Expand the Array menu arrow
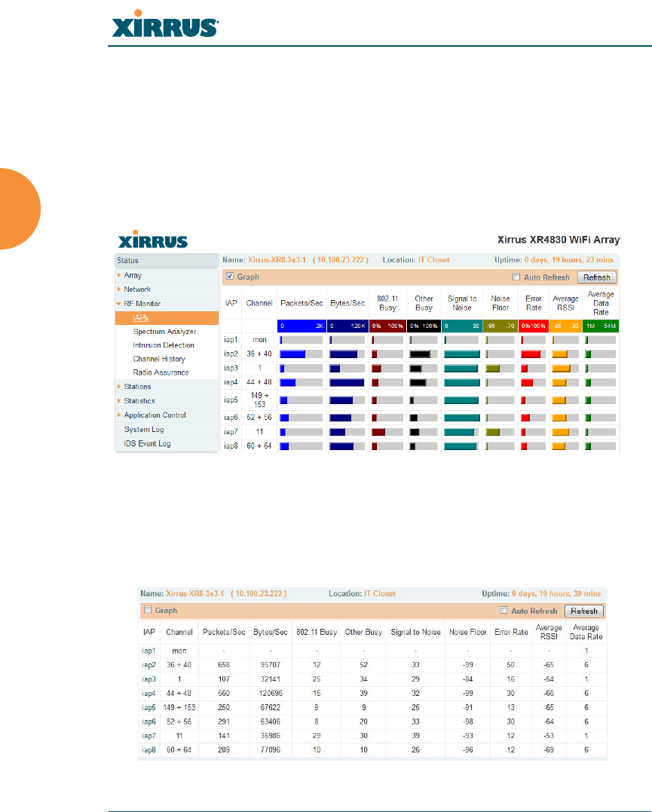 coord(119,275)
